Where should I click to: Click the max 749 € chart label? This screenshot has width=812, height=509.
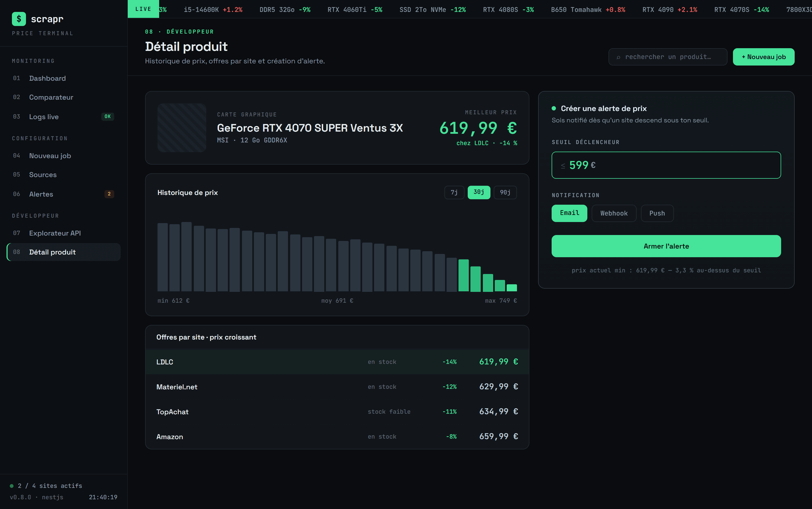(x=501, y=301)
